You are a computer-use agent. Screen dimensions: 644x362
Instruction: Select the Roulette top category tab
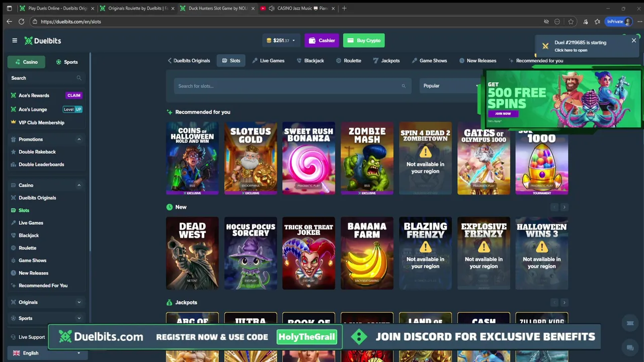tap(348, 61)
